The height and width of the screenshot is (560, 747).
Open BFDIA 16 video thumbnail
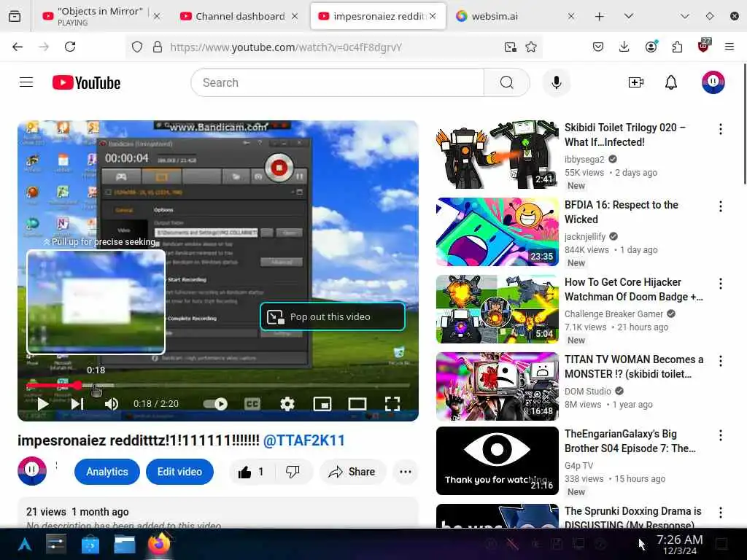497,231
